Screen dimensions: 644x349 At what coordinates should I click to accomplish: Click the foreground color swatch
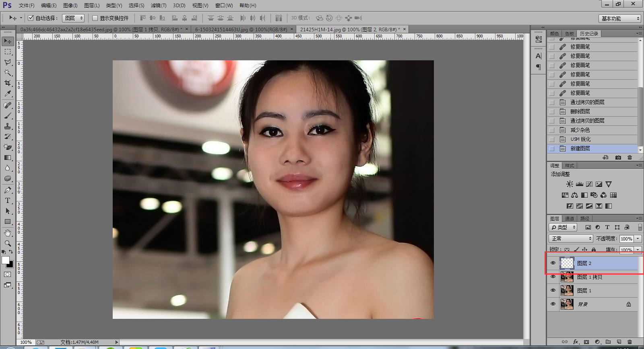(x=5, y=260)
